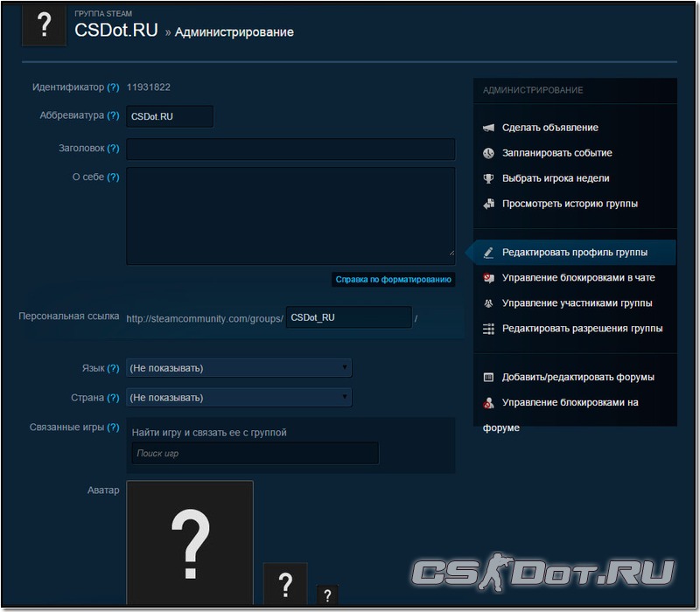Select Выбрать игрока недели menu item
Screen dimensions: 700x612
556,178
